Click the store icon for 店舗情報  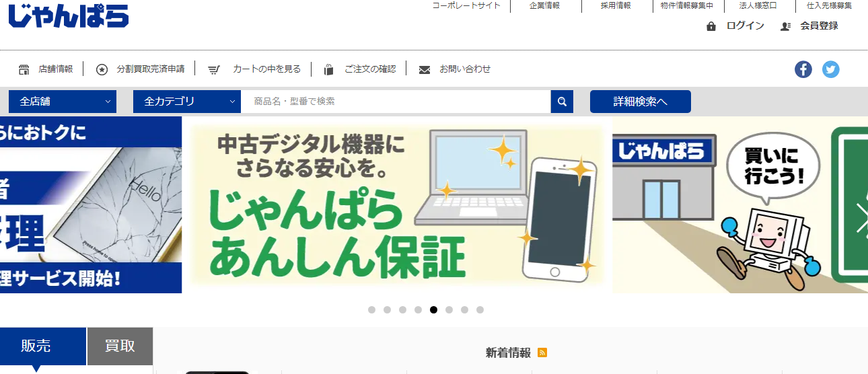point(24,69)
